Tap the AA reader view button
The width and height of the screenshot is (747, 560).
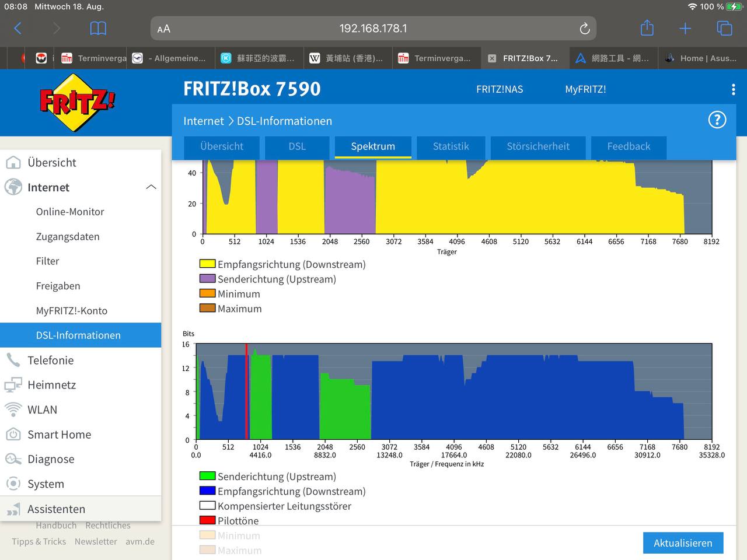(164, 29)
